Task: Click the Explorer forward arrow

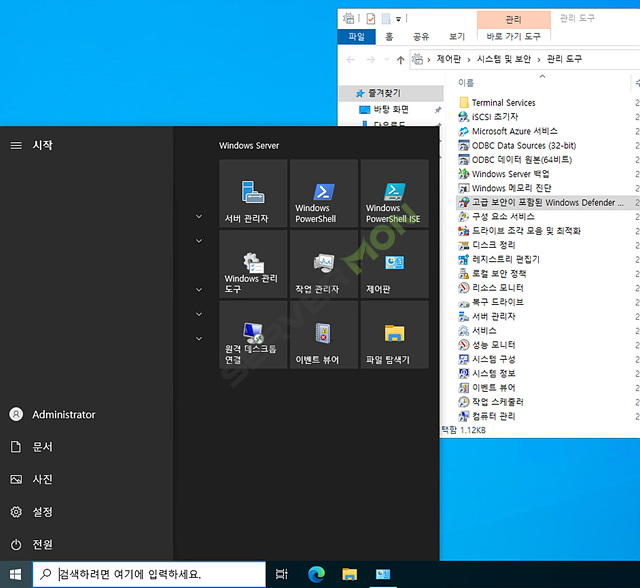Action: [370, 60]
